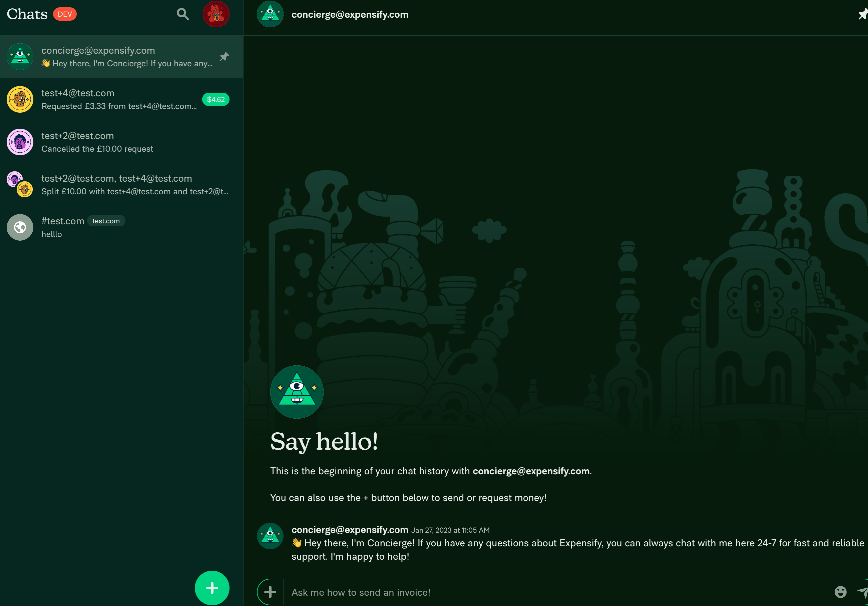The height and width of the screenshot is (606, 868).
Task: Open the composer plus attachment menu
Action: (270, 592)
